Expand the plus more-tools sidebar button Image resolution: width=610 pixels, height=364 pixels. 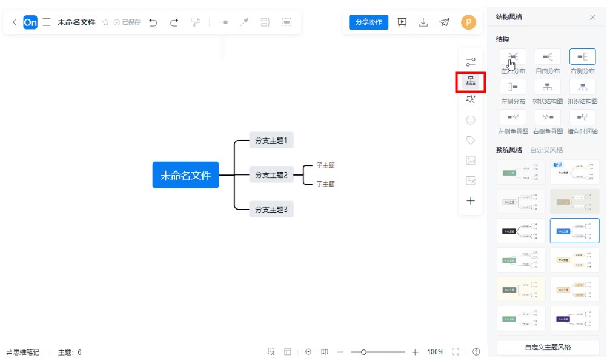click(471, 201)
